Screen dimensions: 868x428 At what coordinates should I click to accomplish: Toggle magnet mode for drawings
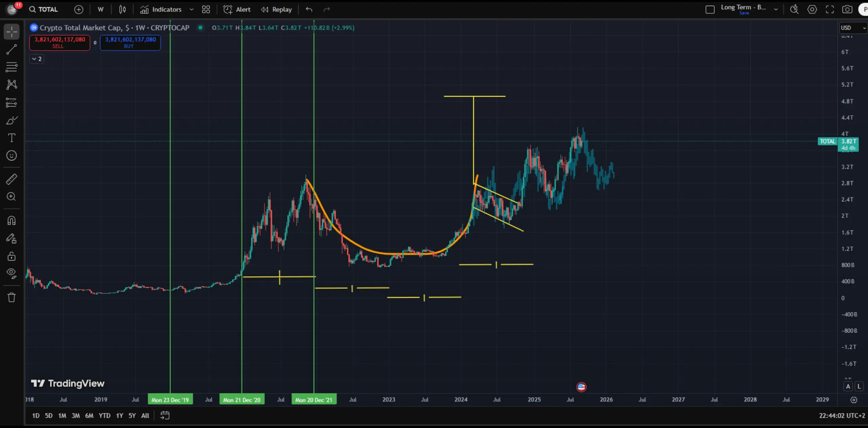[x=12, y=221]
